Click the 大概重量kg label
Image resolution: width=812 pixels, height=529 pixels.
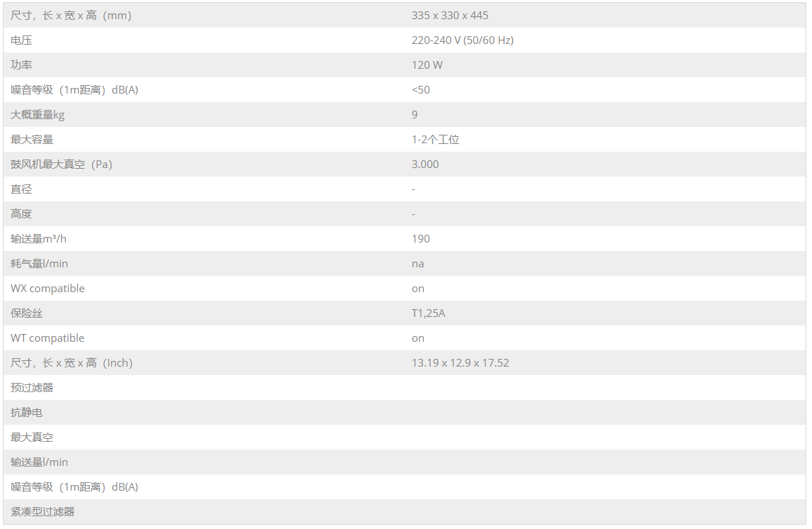click(x=38, y=115)
